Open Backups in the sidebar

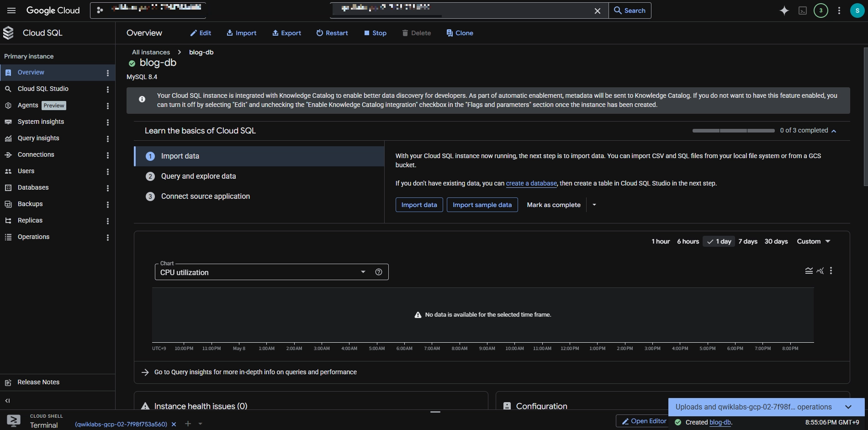click(30, 204)
